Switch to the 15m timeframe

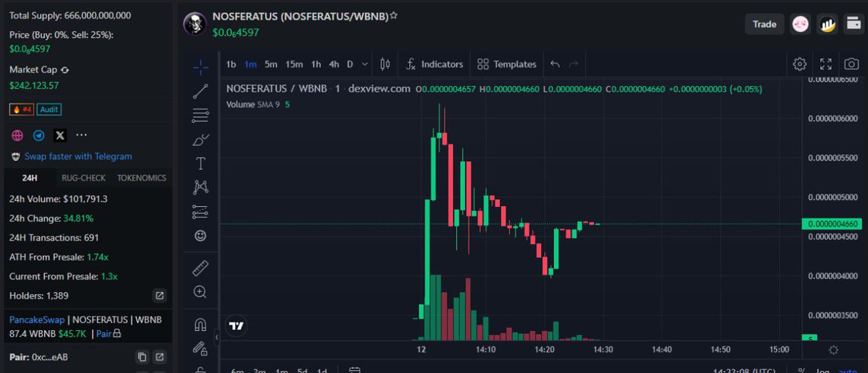294,64
